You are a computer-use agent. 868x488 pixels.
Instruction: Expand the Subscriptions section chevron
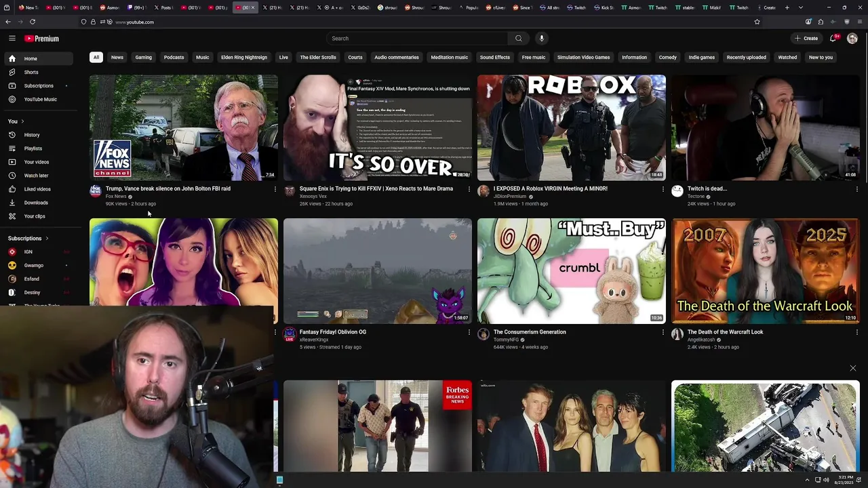pos(47,239)
